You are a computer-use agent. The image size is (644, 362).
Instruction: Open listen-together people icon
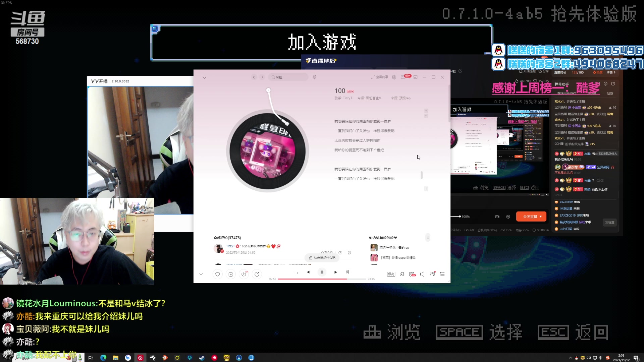[x=432, y=274]
